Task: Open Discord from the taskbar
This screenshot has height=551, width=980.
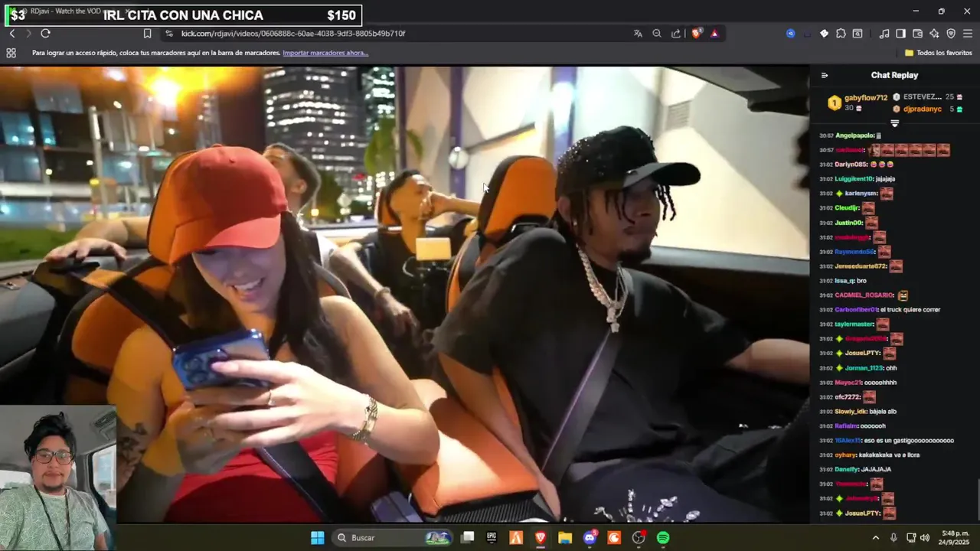Action: click(590, 538)
